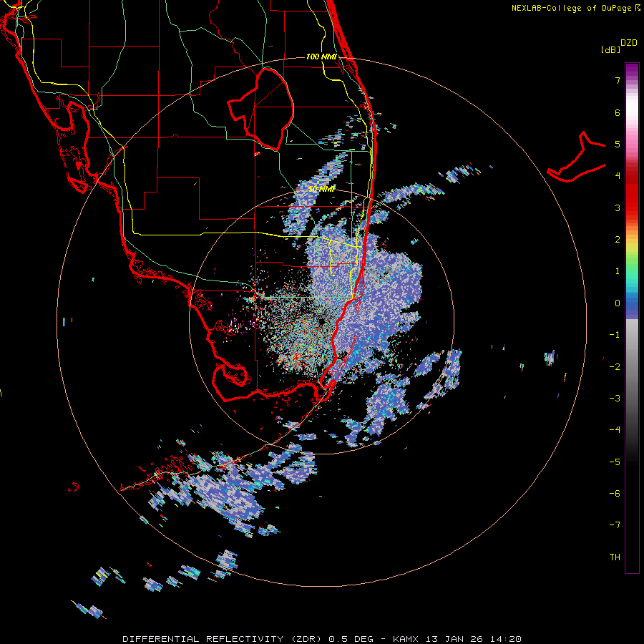The image size is (644, 644).
Task: Select the -1 value on color scale
Action: 615,335
